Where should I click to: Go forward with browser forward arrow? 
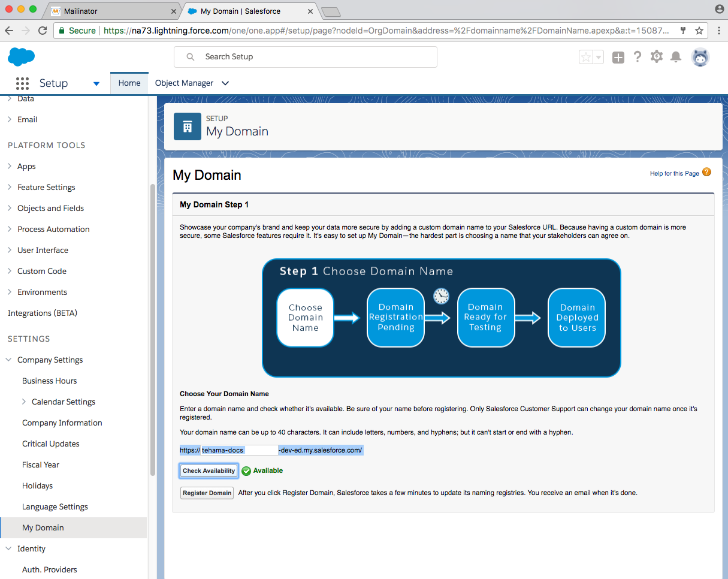26,31
